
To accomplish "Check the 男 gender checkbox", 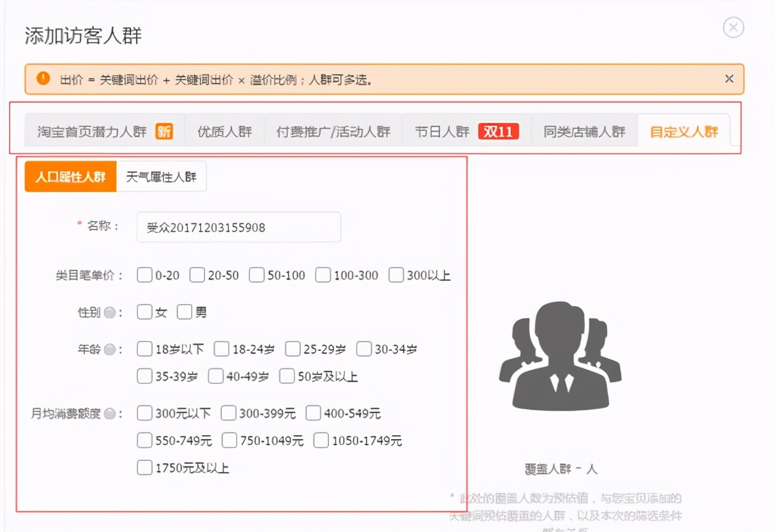I will point(185,312).
